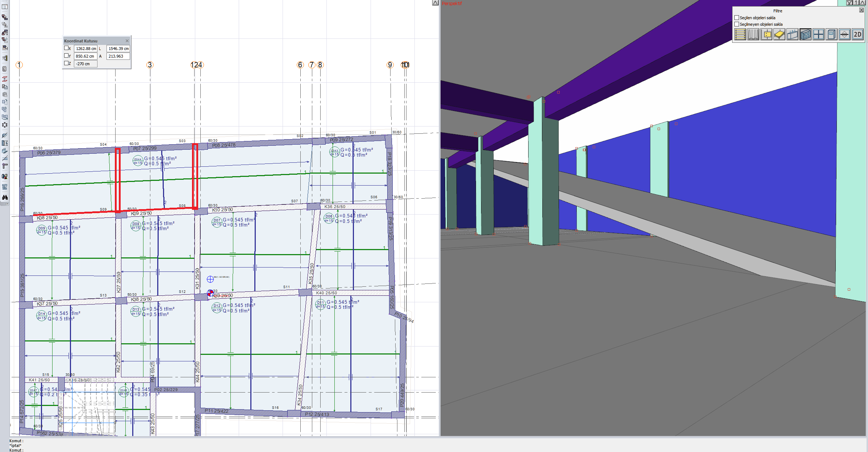Viewport: 868px width, 452px height.
Task: Close the Koordinat Kutusu panel
Action: coord(127,41)
